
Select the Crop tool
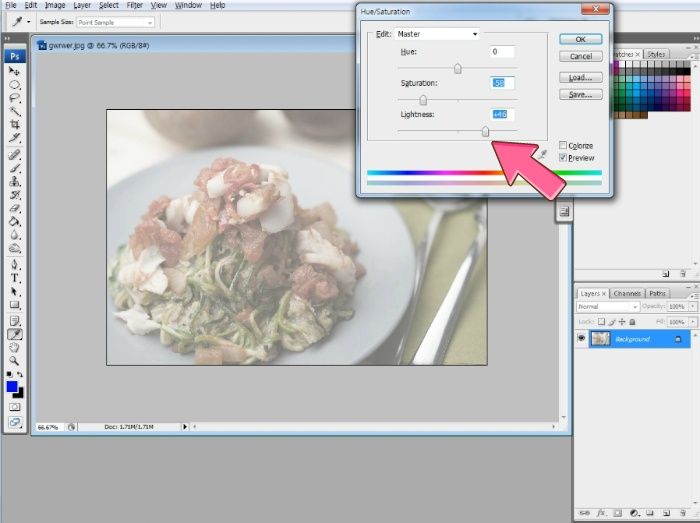tap(14, 125)
